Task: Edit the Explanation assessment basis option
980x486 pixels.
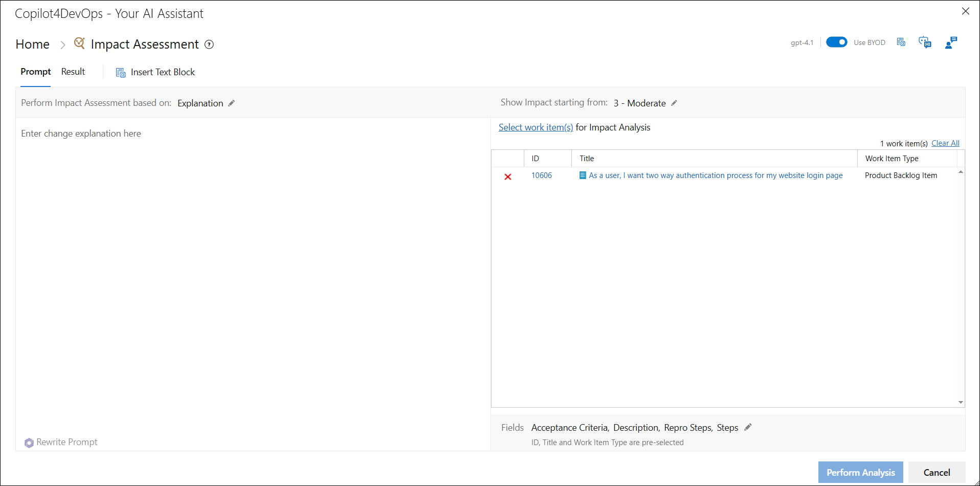Action: 232,103
